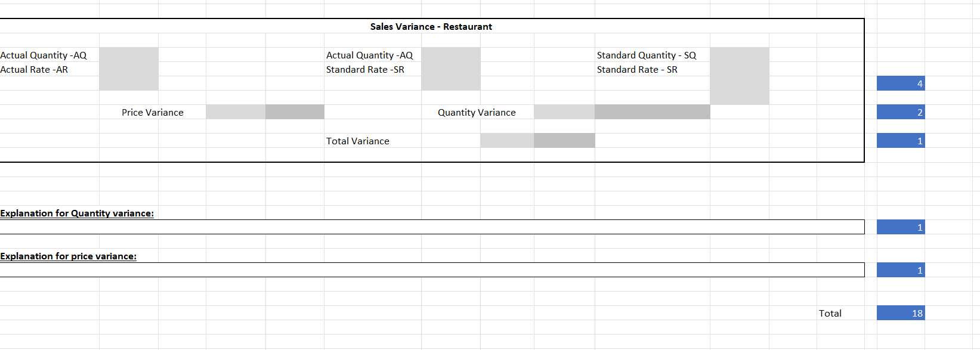
Task: Select the light grey Total Variance value cell
Action: [508, 141]
